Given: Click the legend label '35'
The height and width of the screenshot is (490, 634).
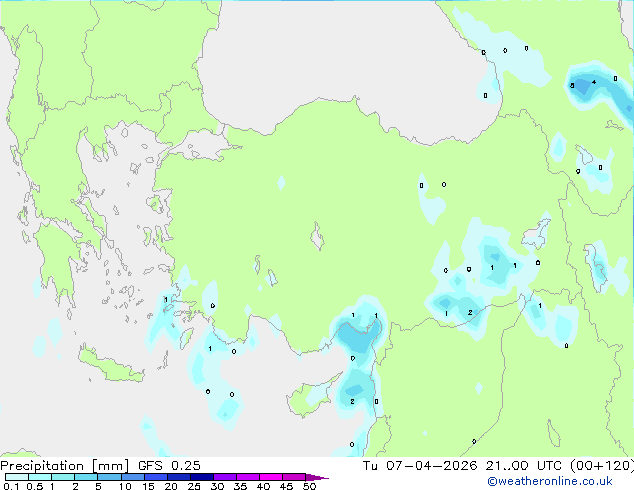Looking at the screenshot, I should click(240, 486).
